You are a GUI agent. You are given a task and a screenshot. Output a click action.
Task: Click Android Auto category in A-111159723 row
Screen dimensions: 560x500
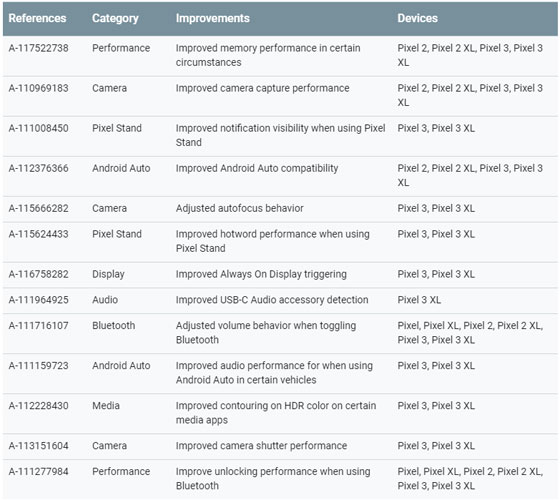(121, 365)
